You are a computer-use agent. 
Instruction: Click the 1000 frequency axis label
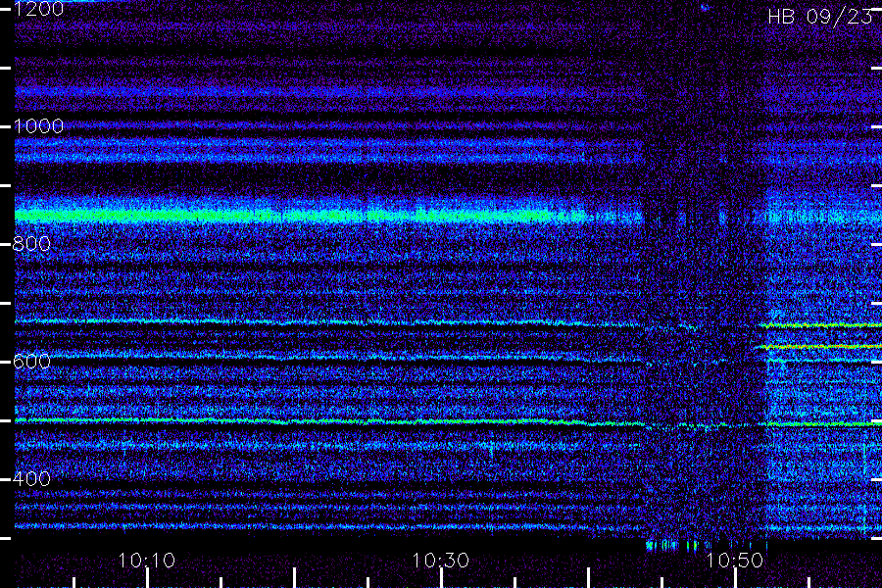tap(39, 126)
